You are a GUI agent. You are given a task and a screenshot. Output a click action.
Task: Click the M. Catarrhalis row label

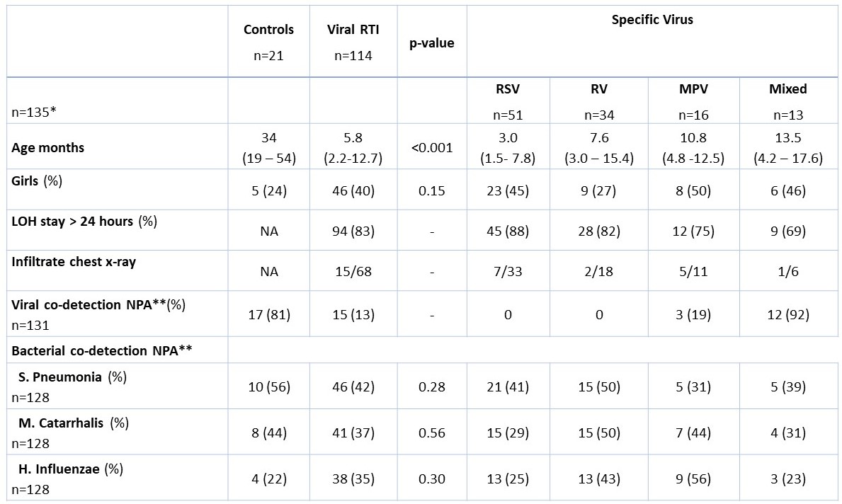pyautogui.click(x=74, y=423)
